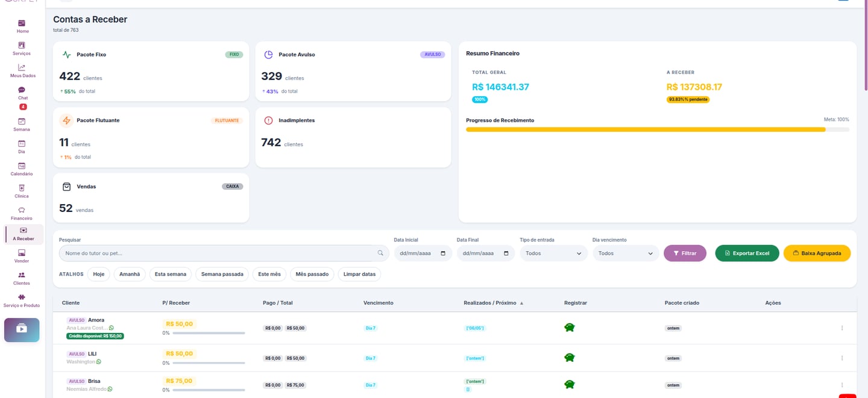
Task: Click the Filtrar button
Action: click(685, 253)
